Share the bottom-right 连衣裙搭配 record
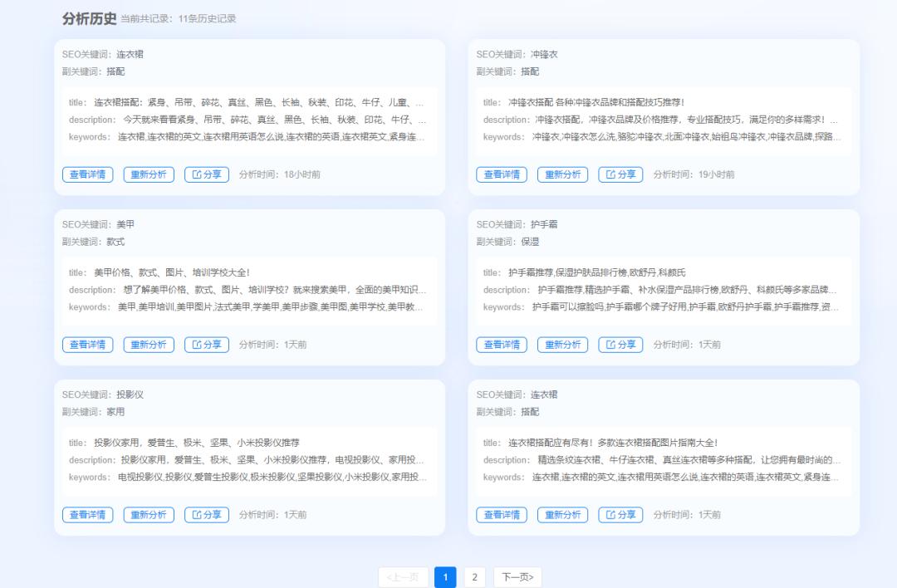This screenshot has width=897, height=588. tap(620, 514)
